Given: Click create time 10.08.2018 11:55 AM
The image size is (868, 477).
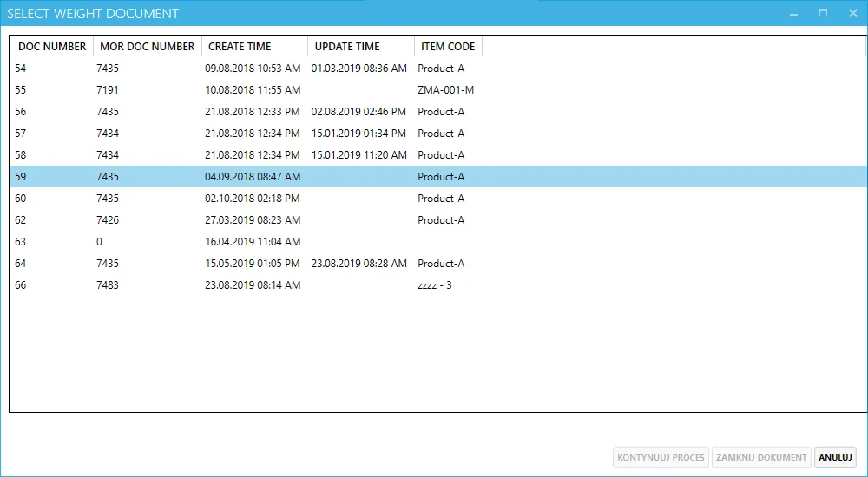Looking at the screenshot, I should [x=253, y=90].
